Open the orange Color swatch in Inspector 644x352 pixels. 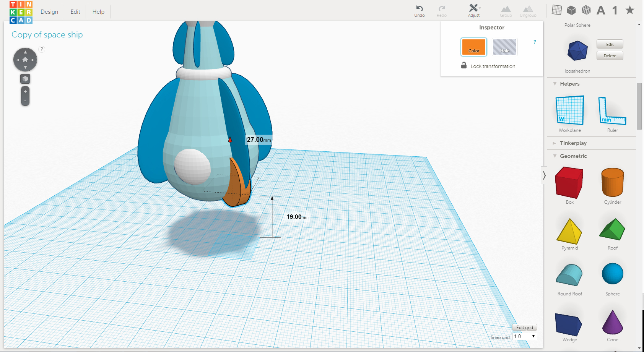click(x=474, y=47)
